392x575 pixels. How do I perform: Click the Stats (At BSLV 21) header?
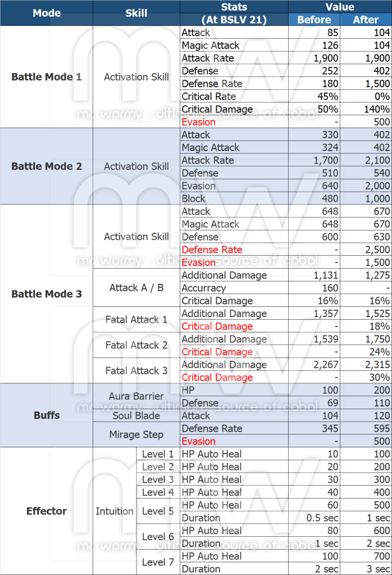point(234,13)
